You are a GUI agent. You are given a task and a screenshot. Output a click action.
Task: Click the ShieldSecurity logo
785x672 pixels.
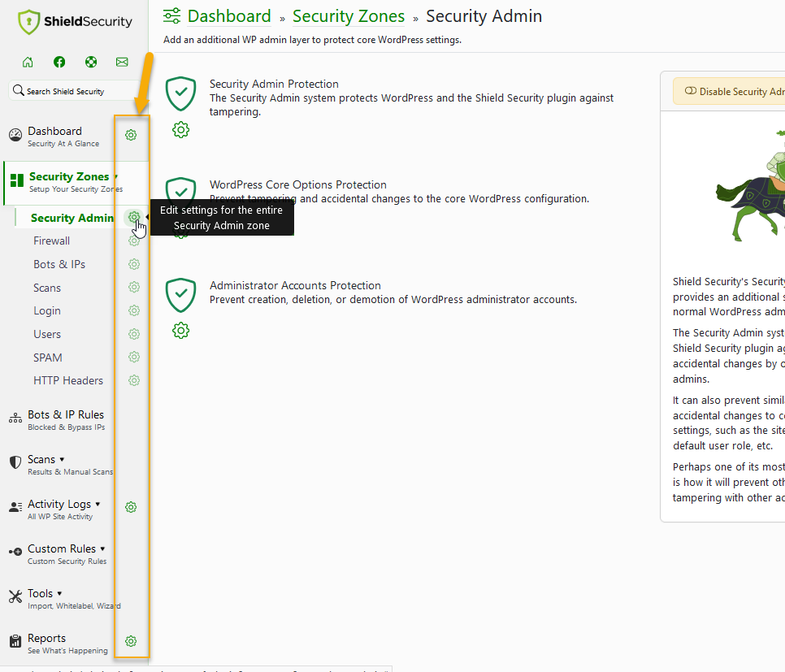pos(75,22)
